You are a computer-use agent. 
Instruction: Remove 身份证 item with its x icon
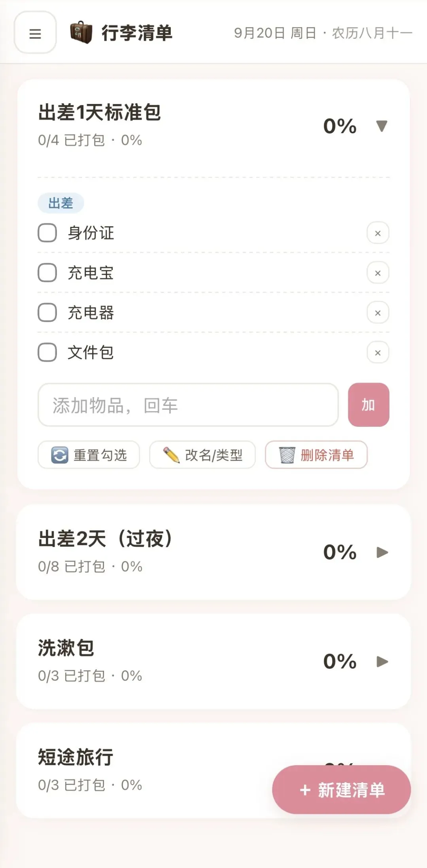point(378,233)
